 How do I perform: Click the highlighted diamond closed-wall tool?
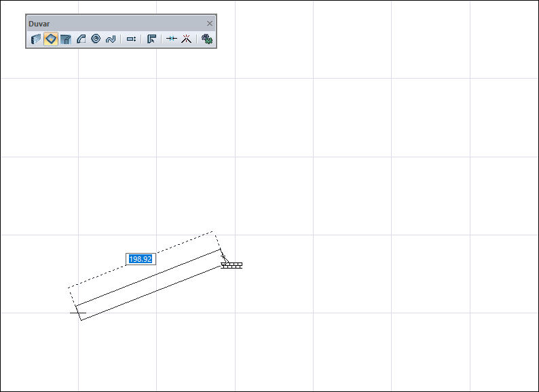(51, 39)
